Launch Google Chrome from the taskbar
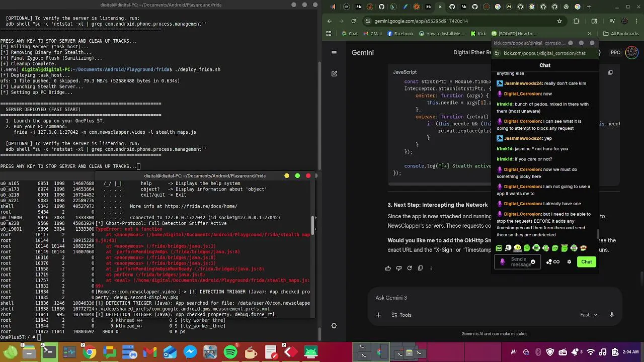 (90, 352)
